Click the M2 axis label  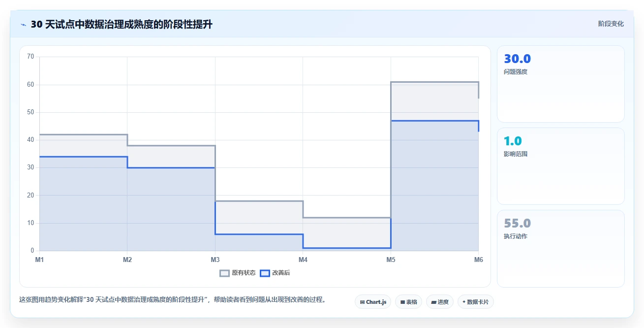127,260
